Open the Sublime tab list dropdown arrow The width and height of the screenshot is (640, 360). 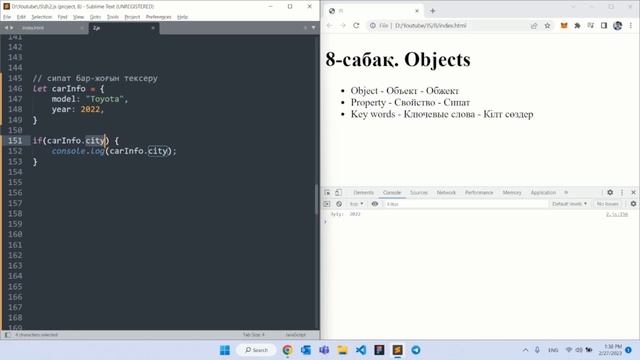(x=313, y=28)
